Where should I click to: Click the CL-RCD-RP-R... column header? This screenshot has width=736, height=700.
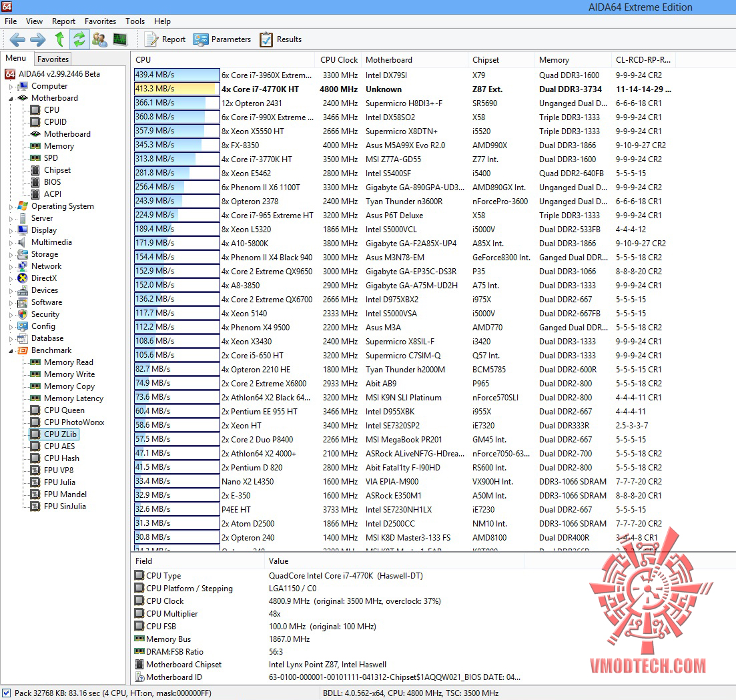coord(643,60)
